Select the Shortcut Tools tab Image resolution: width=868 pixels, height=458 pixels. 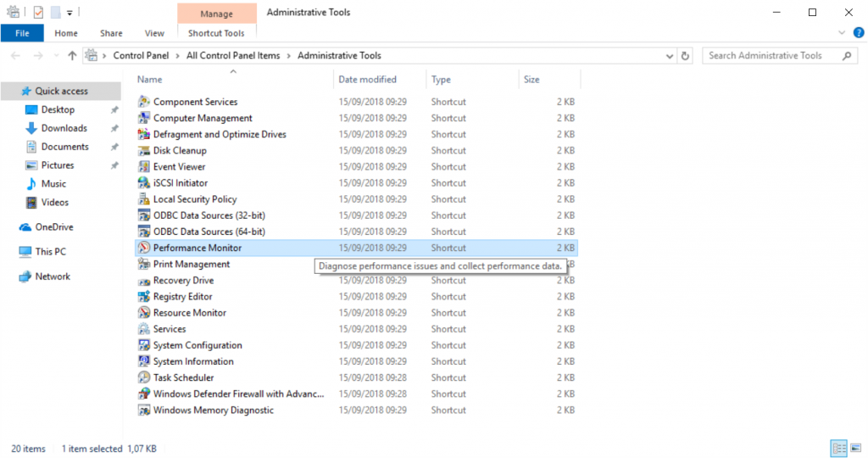216,33
